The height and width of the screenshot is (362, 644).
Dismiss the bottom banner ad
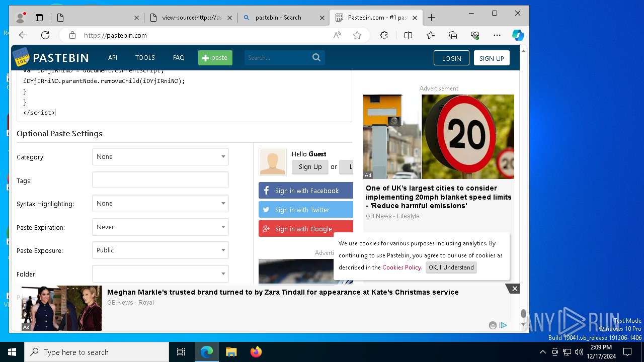[515, 289]
